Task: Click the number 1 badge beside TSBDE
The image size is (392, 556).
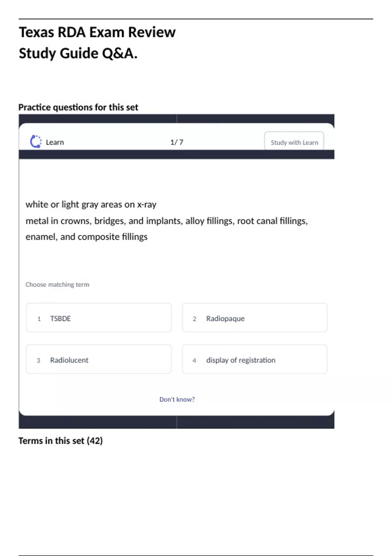Action: pos(39,319)
